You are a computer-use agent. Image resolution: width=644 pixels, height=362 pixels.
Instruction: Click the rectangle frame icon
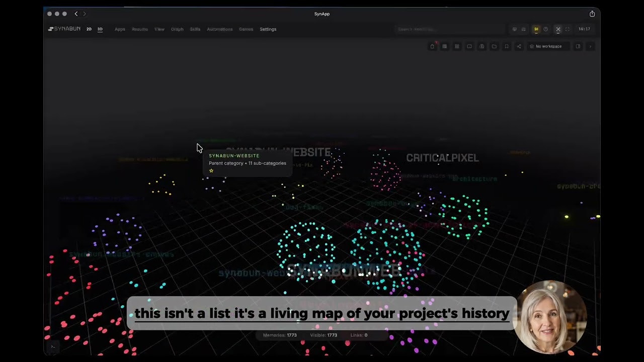(x=469, y=46)
